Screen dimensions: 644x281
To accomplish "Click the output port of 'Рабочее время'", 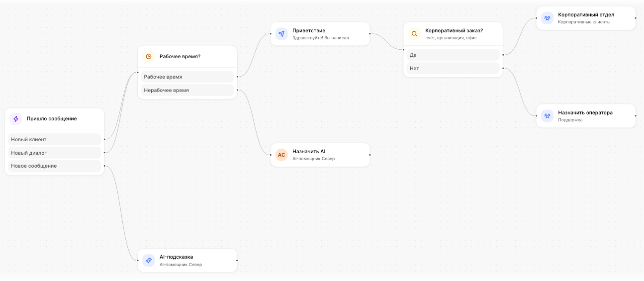I will click(x=237, y=77).
